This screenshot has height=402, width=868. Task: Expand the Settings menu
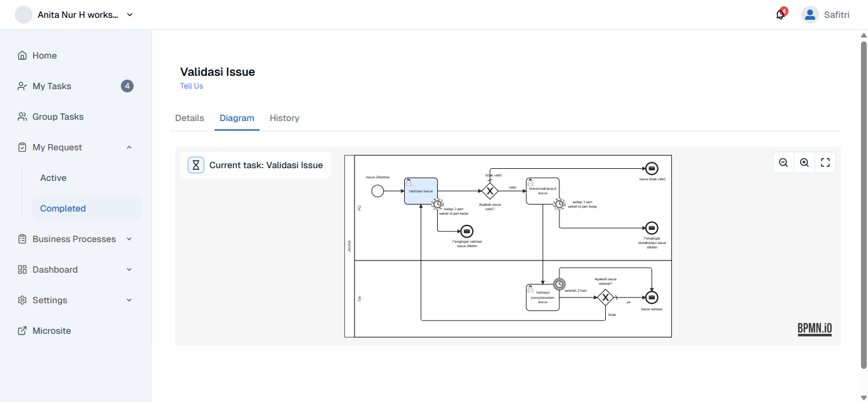[129, 300]
